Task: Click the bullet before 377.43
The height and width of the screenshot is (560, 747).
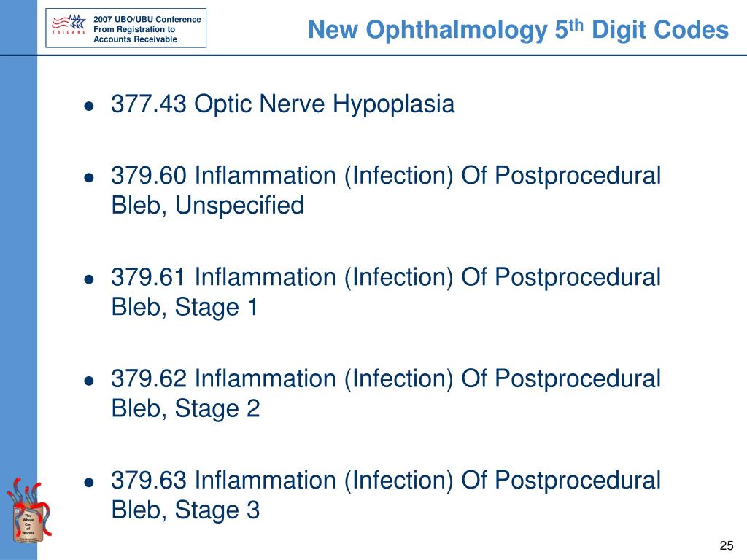Action: coord(88,106)
